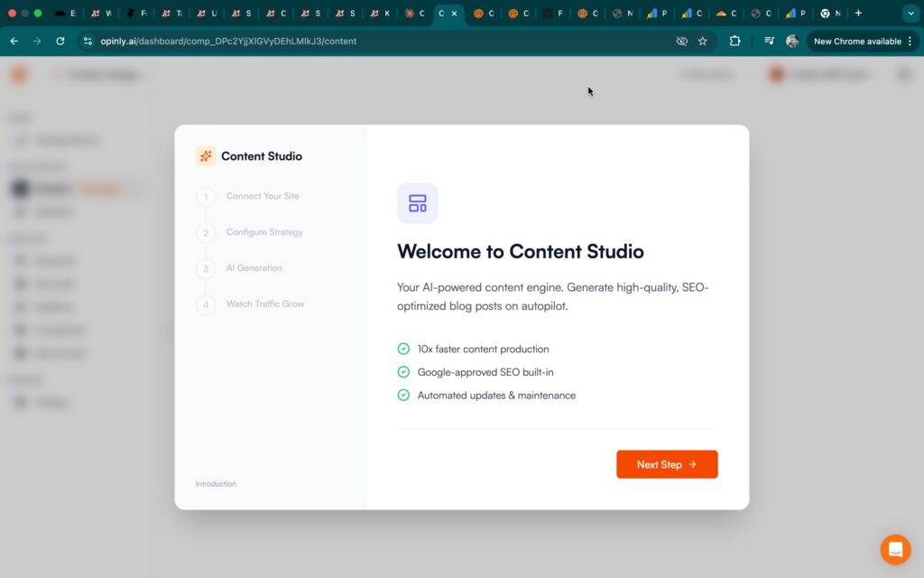Switch to the tab labeled K

(x=380, y=13)
